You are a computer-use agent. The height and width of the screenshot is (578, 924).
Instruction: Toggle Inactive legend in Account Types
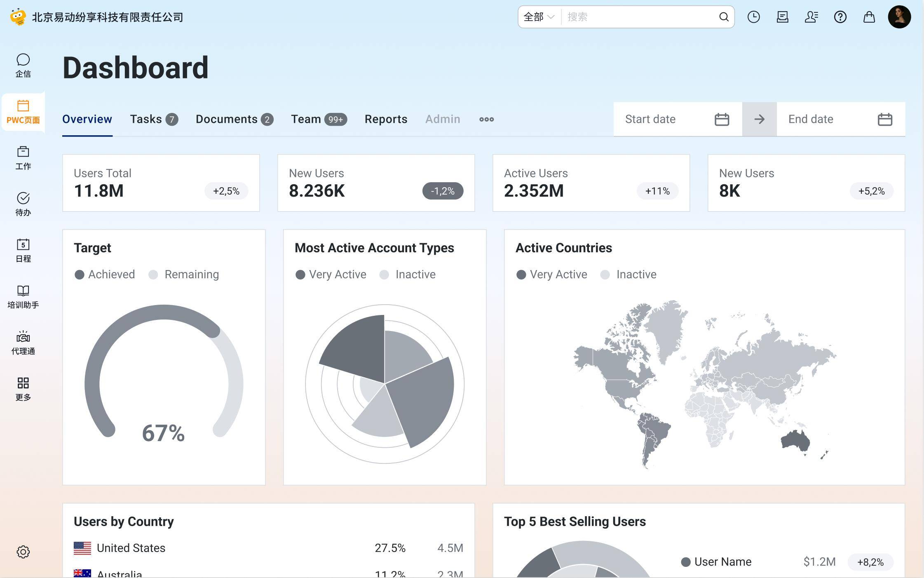[408, 275]
